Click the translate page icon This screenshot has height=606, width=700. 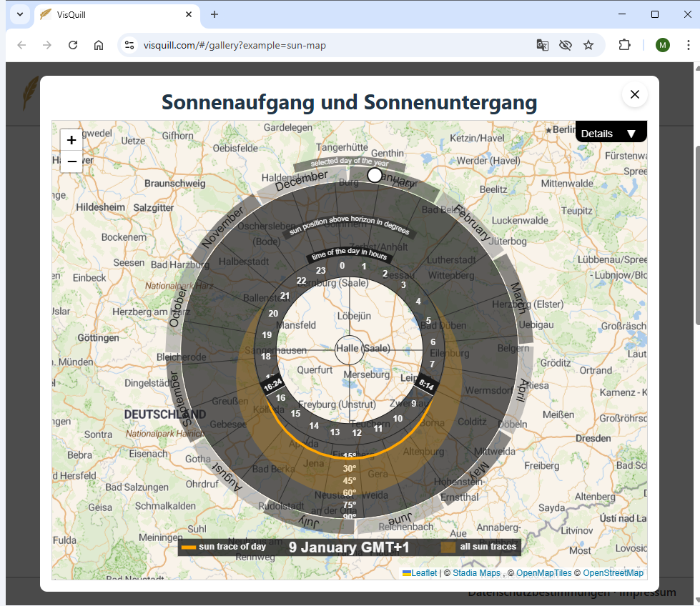point(543,45)
